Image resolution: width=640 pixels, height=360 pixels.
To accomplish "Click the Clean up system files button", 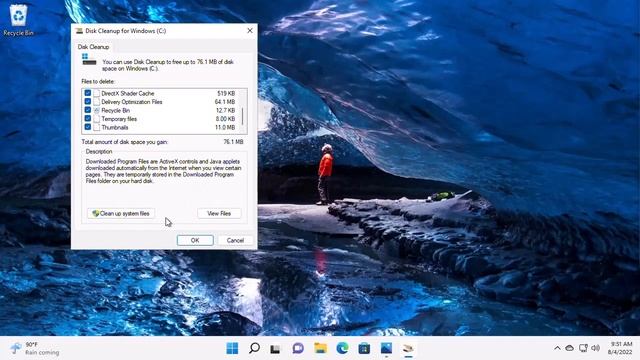I will [x=121, y=213].
